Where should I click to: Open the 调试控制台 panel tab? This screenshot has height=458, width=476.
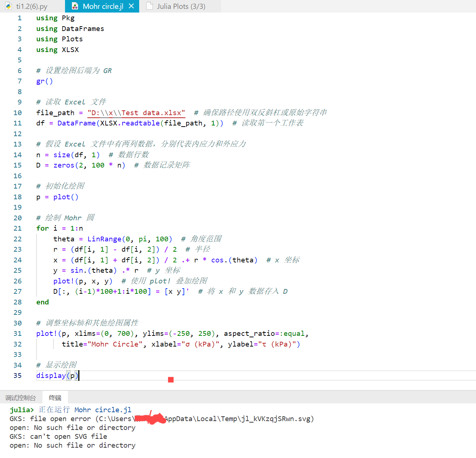21,398
